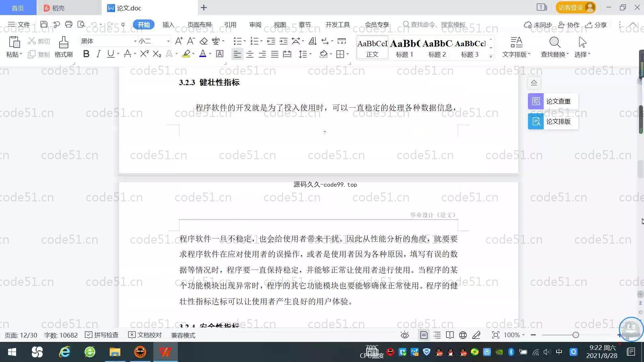
Task: Click the text highlight color swatch
Action: tap(186, 54)
